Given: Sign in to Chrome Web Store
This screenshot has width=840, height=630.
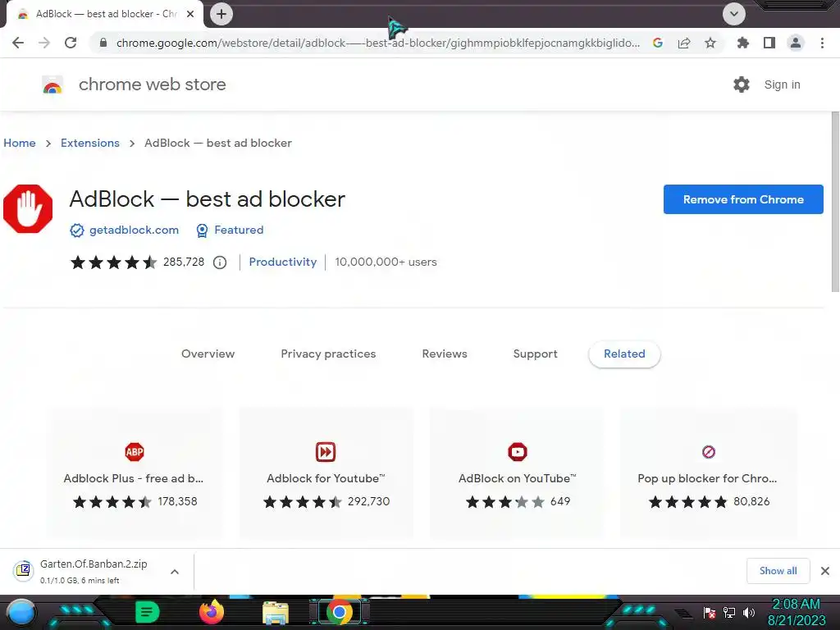Looking at the screenshot, I should 782,84.
